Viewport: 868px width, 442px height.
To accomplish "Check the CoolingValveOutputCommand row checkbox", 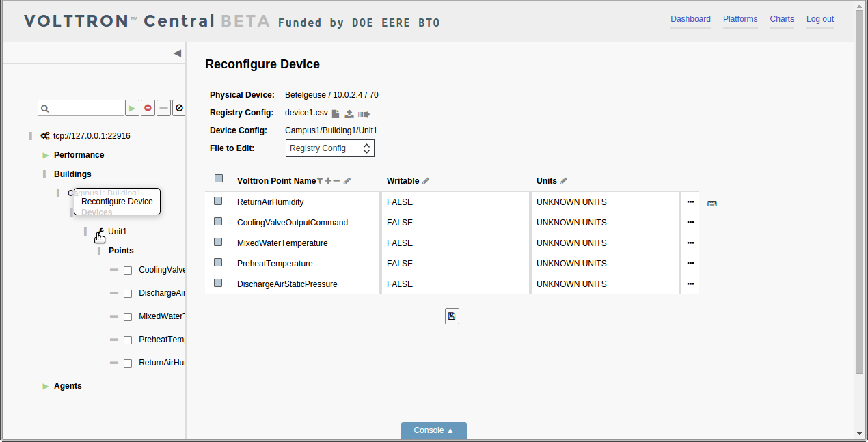I will pos(218,221).
